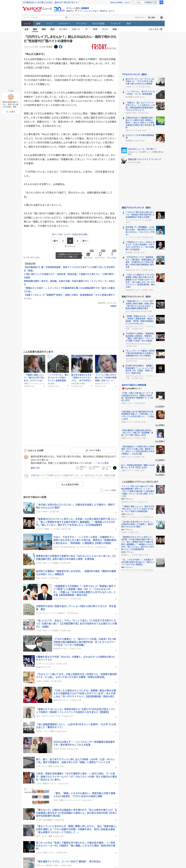Open the オリジナル tab

coord(81,24)
